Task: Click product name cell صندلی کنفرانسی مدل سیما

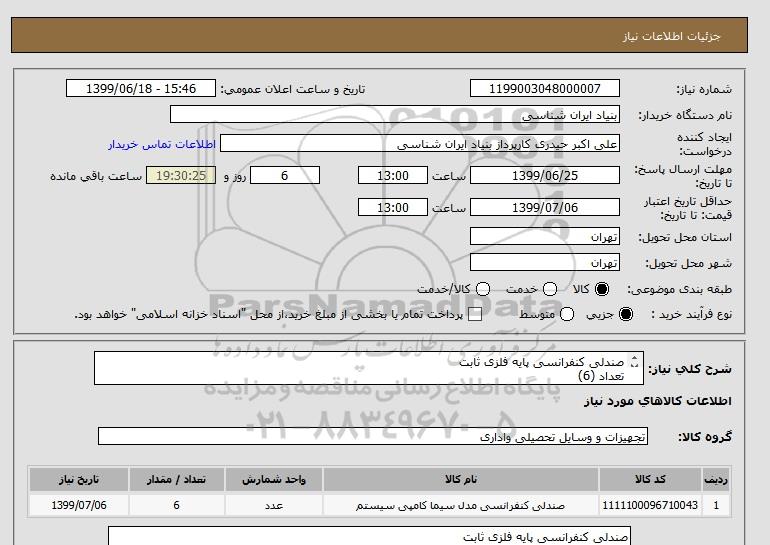Action: 461,505
